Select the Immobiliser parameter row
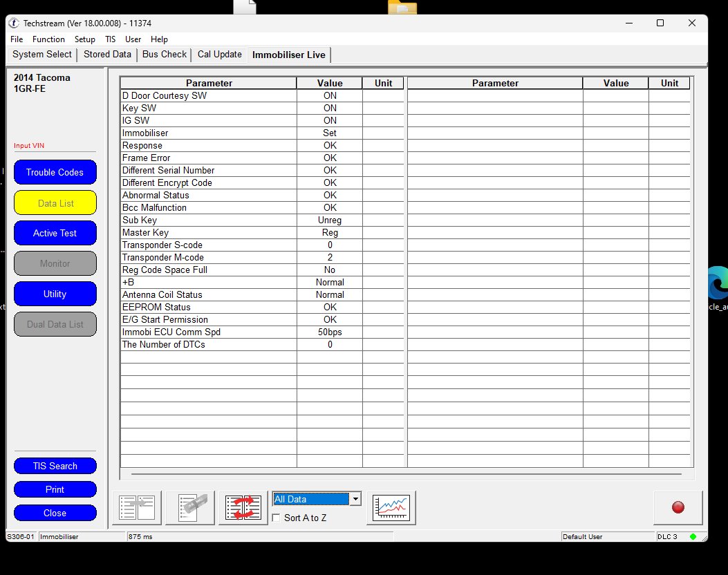This screenshot has width=728, height=575. pyautogui.click(x=262, y=133)
